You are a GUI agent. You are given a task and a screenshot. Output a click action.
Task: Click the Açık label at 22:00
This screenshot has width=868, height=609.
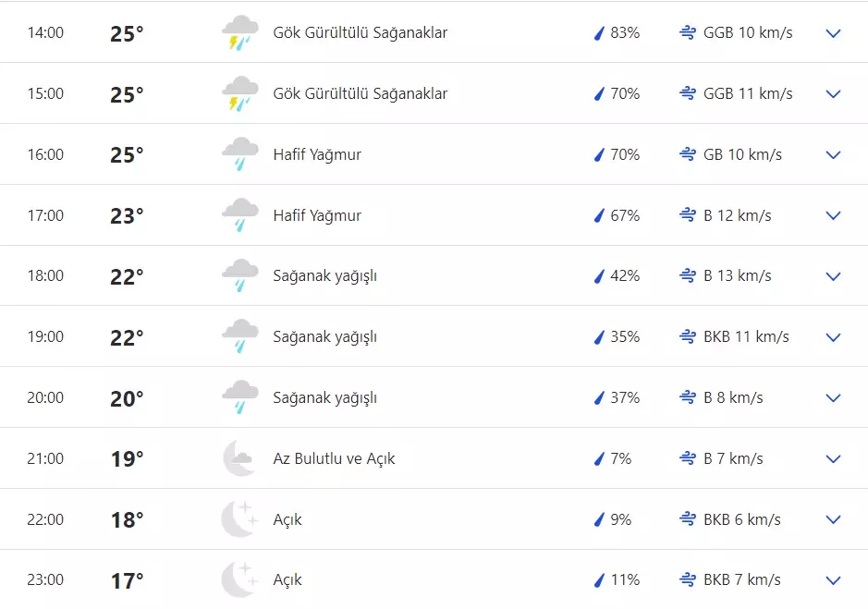tap(287, 518)
